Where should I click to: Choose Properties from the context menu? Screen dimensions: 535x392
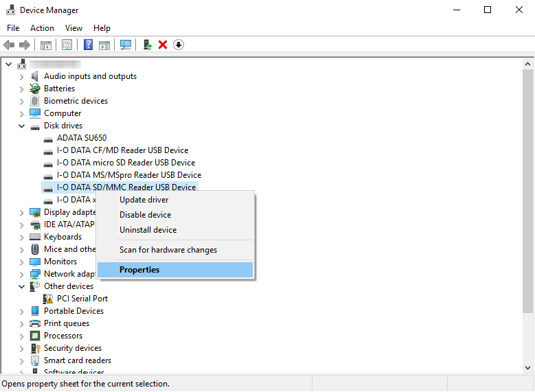139,270
